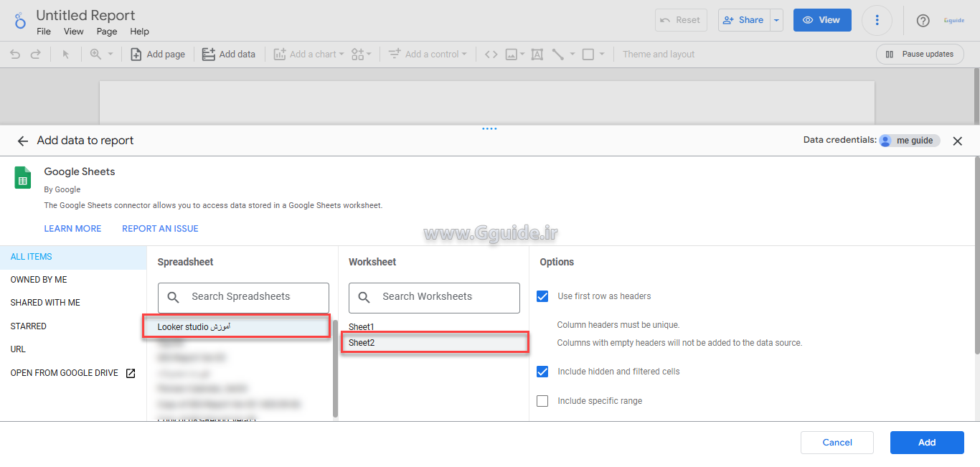
Task: Click the back arrow above Google Sheets
Action: 22,141
